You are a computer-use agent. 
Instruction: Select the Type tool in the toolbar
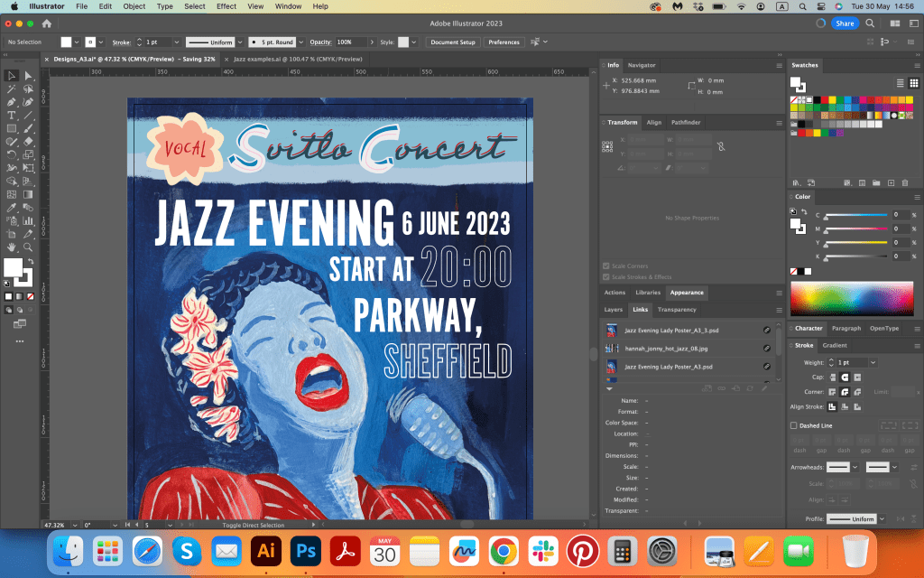pyautogui.click(x=12, y=116)
